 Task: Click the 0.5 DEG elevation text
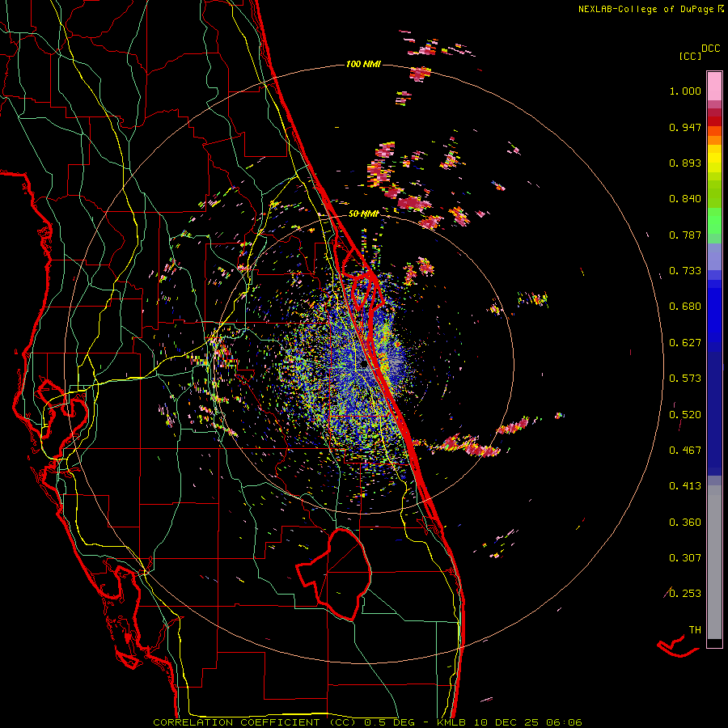(x=388, y=722)
